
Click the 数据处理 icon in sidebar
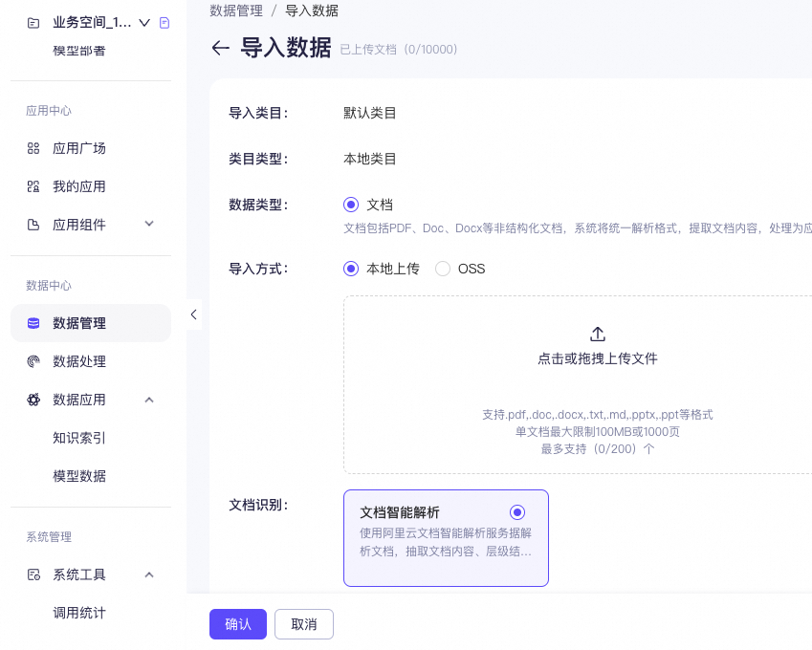[x=32, y=361]
